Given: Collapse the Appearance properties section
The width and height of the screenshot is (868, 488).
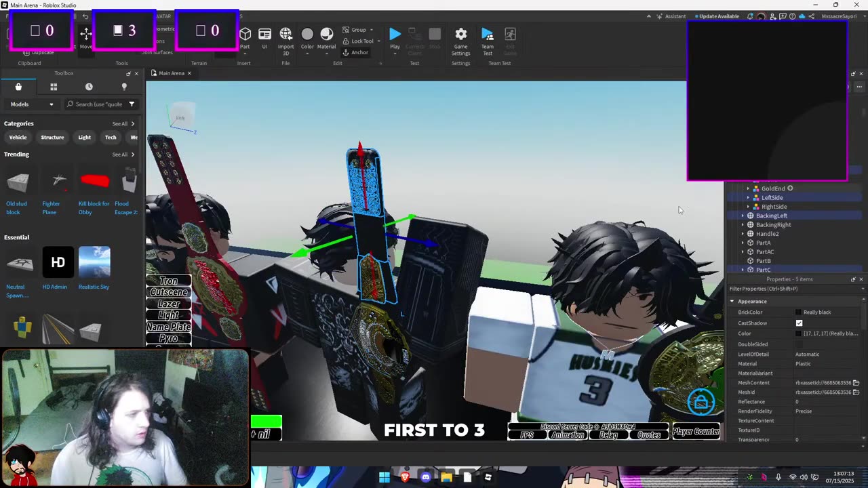Looking at the screenshot, I should [x=732, y=301].
